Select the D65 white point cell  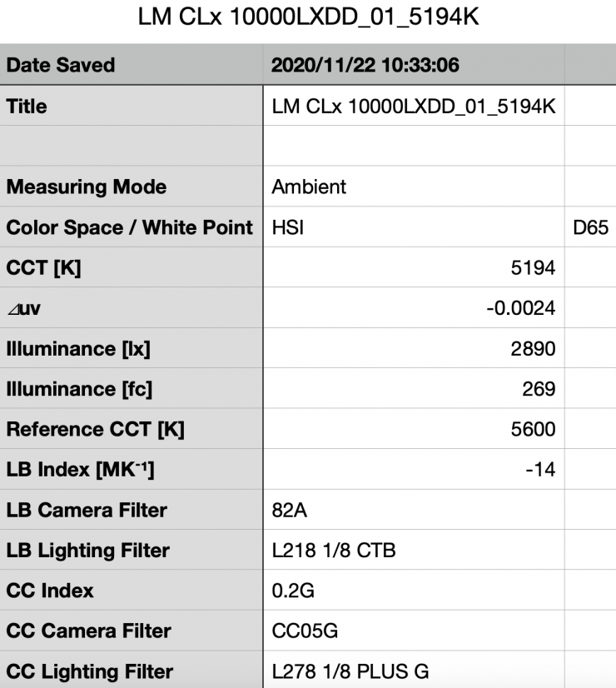591,227
